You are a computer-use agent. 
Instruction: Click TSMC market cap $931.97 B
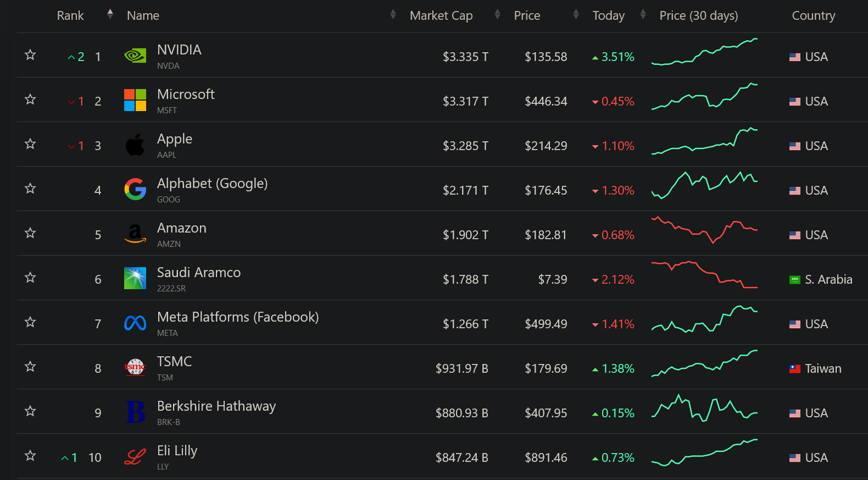462,369
